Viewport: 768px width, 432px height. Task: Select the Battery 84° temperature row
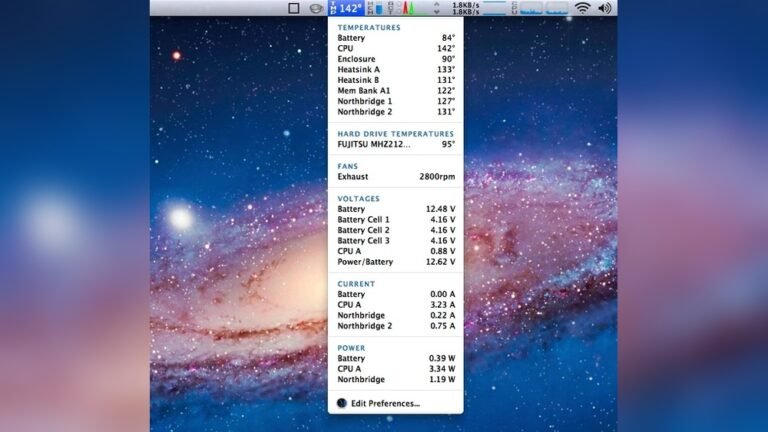pyautogui.click(x=396, y=38)
